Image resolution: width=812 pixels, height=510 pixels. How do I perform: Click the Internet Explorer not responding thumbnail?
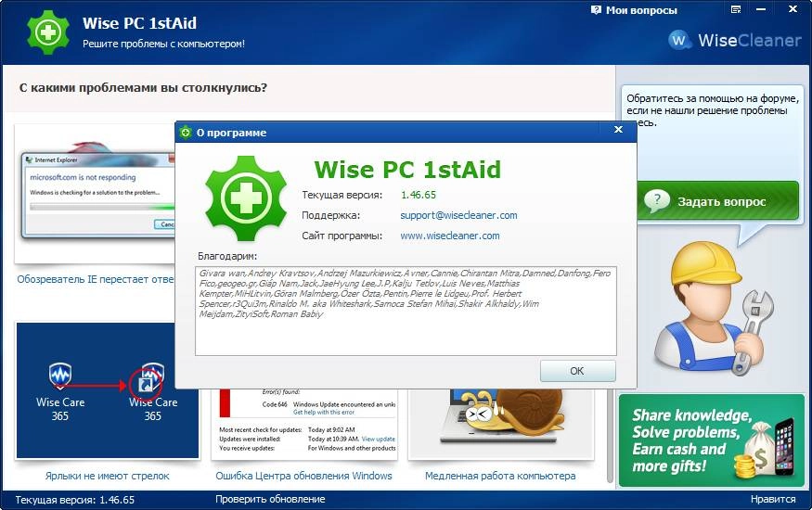(x=96, y=194)
